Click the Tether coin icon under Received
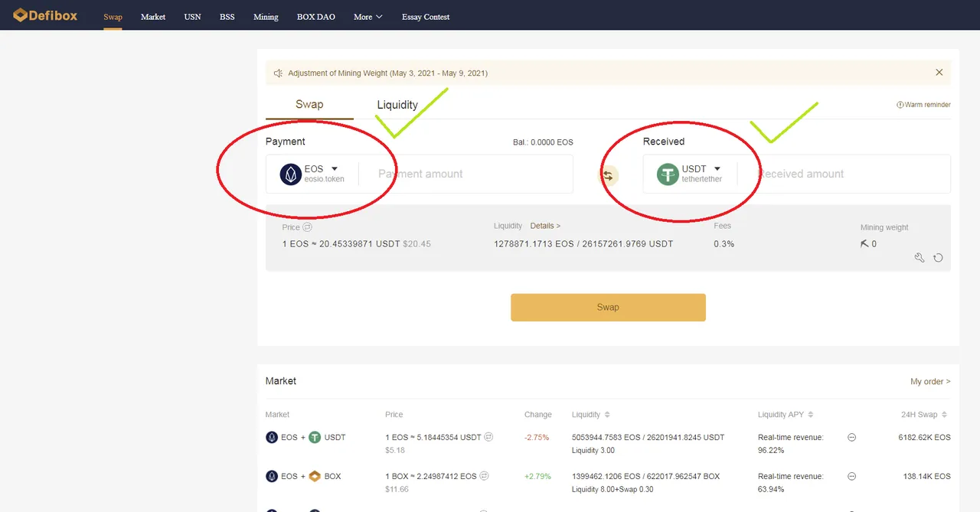The width and height of the screenshot is (980, 512). [668, 174]
